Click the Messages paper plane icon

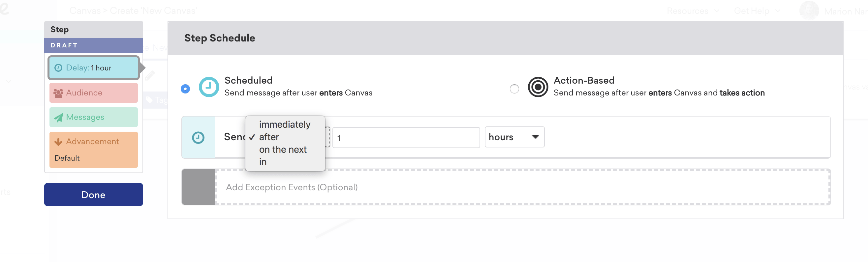[58, 118]
